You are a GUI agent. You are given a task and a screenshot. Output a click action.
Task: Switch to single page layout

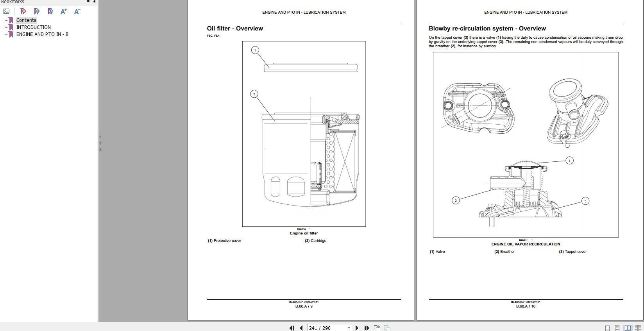[x=607, y=328]
